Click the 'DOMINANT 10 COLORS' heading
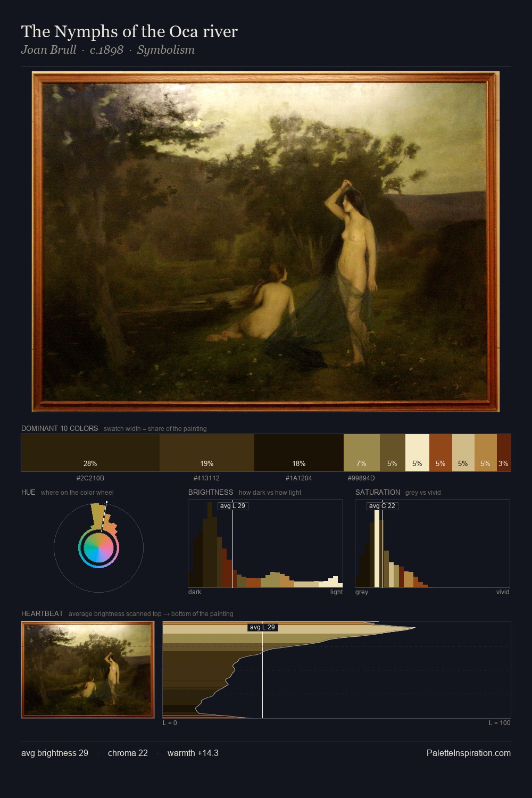The width and height of the screenshot is (532, 798). (x=60, y=428)
